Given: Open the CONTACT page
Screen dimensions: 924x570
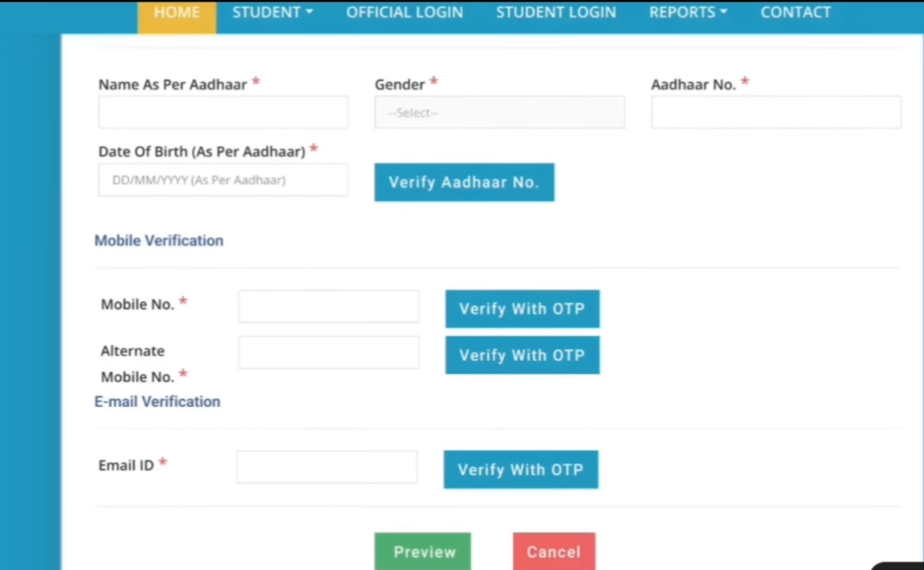Looking at the screenshot, I should [795, 12].
